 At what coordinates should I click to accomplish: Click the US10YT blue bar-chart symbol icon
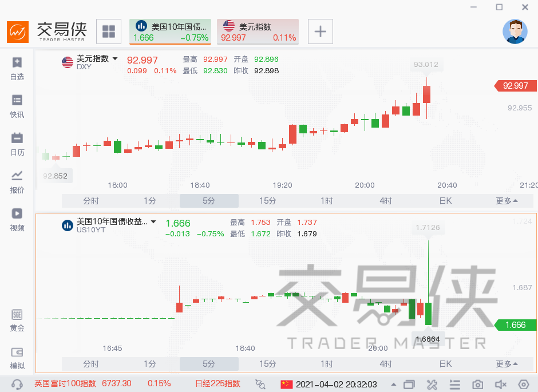[68, 225]
